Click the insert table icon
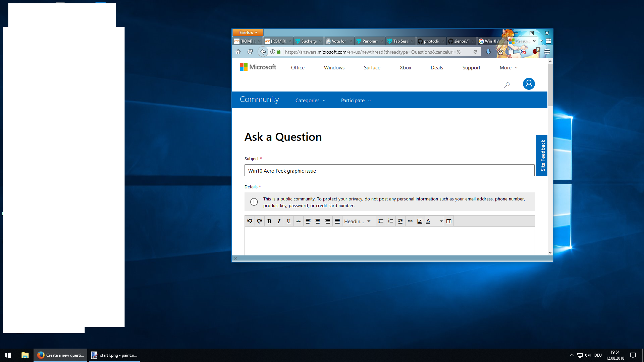The width and height of the screenshot is (644, 362). point(449,221)
